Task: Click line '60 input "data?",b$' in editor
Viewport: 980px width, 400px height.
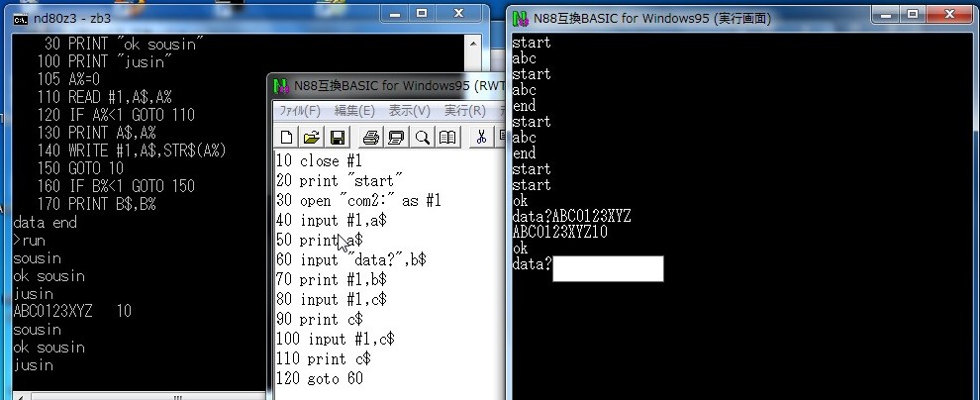Action: click(351, 259)
